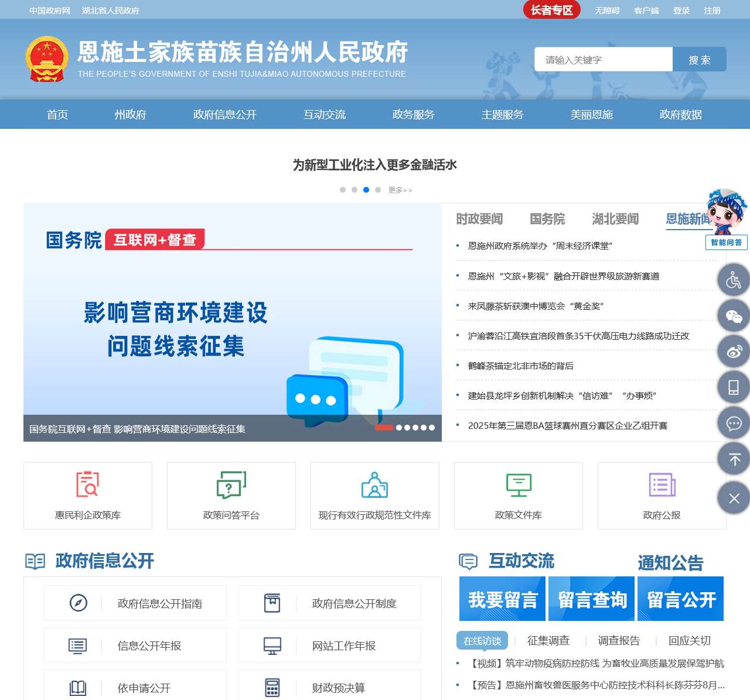Open the accessibility wheelchair icon
The width and height of the screenshot is (750, 700).
pos(734,279)
